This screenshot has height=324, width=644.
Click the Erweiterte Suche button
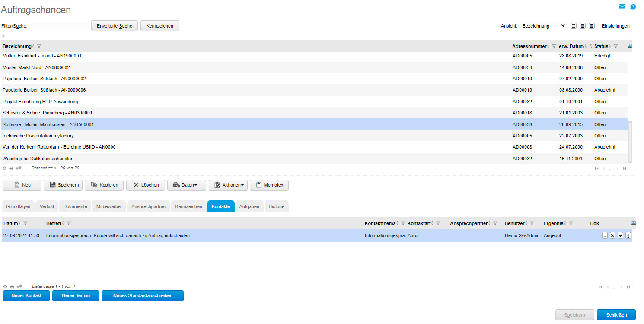pos(115,26)
